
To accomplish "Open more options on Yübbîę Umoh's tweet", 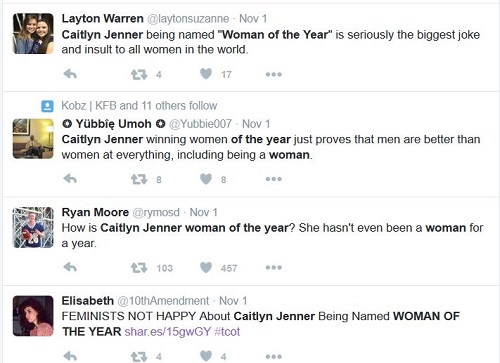I will tap(274, 179).
